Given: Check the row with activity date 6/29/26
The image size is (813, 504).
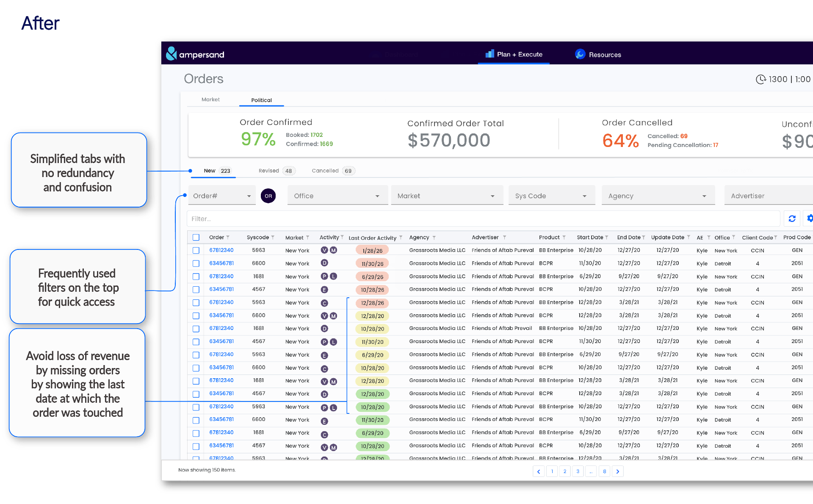Looking at the screenshot, I should point(196,277).
